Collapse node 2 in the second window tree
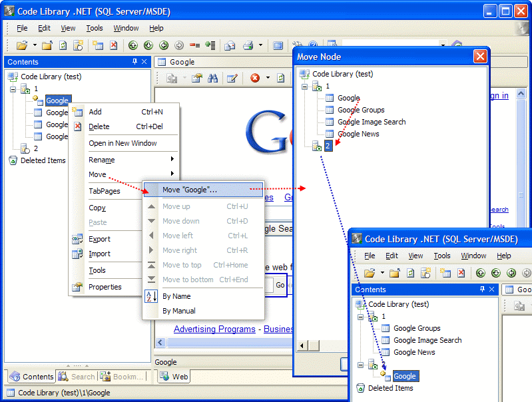Image resolution: width=532 pixels, height=402 pixels. [x=360, y=365]
